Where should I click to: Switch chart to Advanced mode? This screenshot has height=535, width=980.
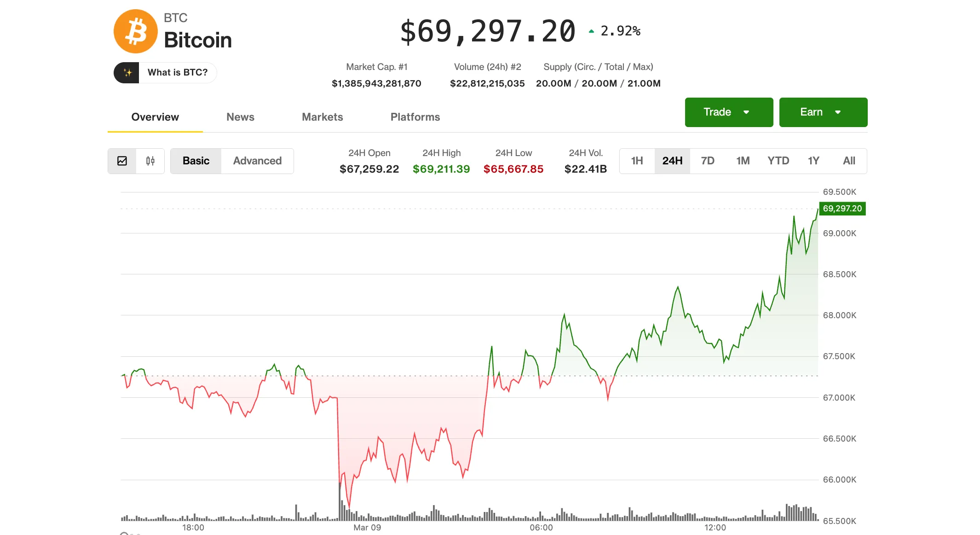point(257,161)
